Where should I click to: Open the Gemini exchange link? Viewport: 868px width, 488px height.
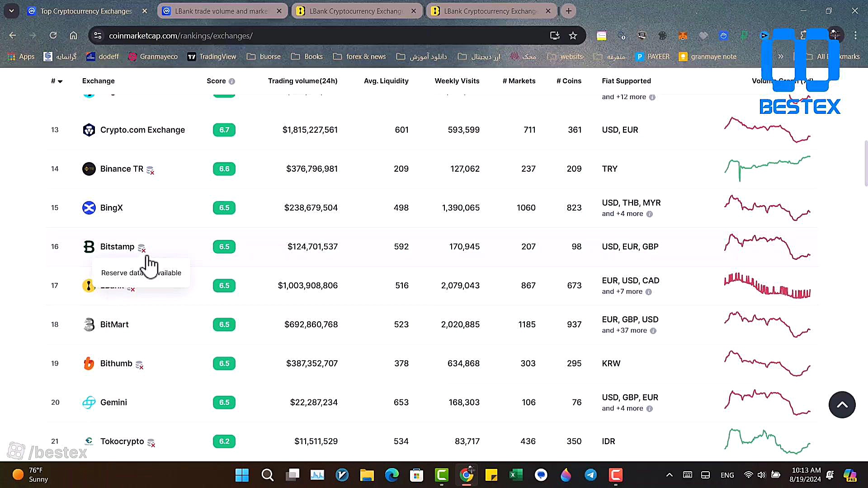point(113,402)
